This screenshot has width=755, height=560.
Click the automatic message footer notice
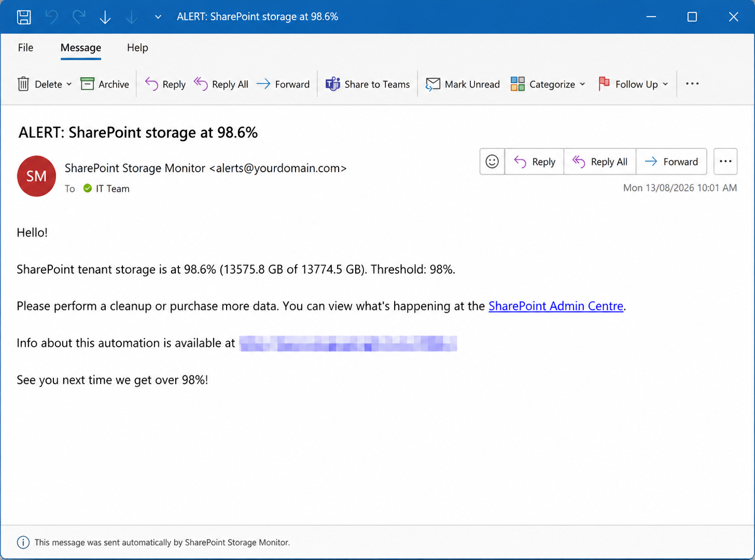click(x=162, y=542)
